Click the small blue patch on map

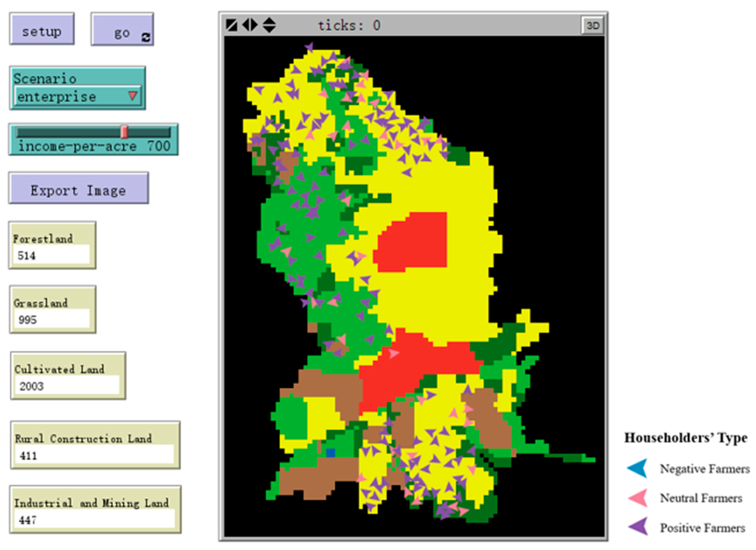pyautogui.click(x=330, y=453)
